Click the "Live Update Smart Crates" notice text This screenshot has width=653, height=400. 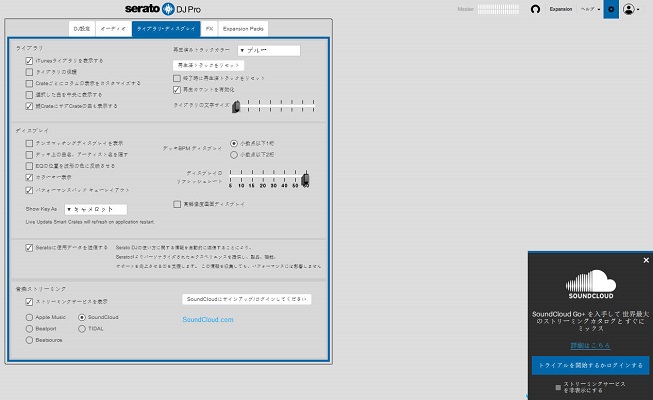tap(90, 222)
